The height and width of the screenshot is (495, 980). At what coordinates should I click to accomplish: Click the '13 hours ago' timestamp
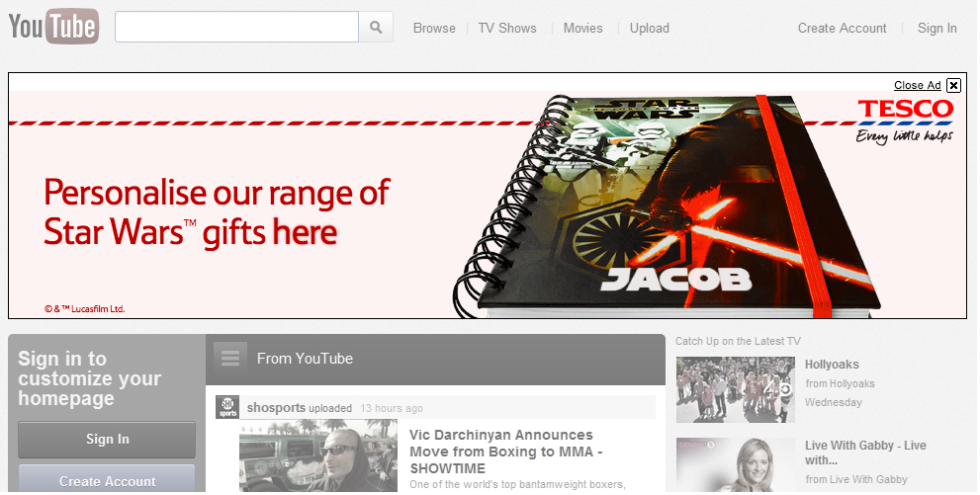pyautogui.click(x=392, y=408)
